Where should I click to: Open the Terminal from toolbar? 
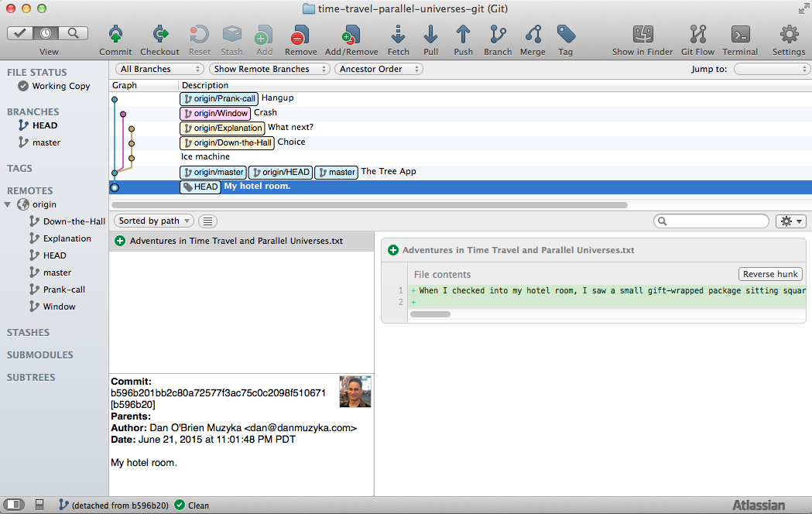coord(740,35)
